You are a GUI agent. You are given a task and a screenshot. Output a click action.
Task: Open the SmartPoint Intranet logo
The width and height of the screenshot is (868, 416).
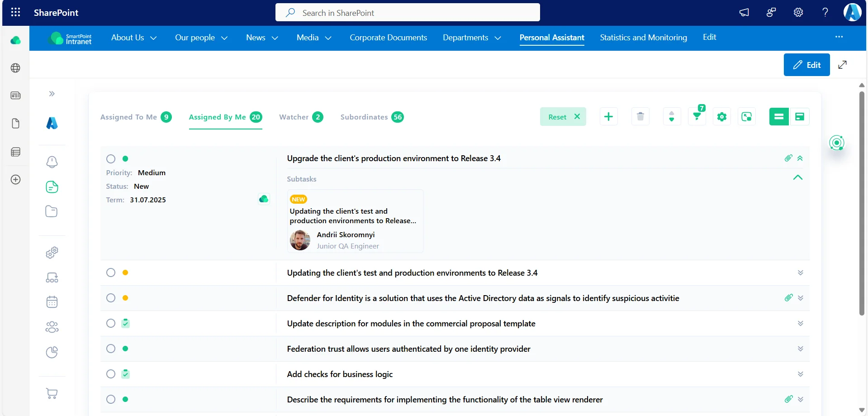pyautogui.click(x=71, y=38)
